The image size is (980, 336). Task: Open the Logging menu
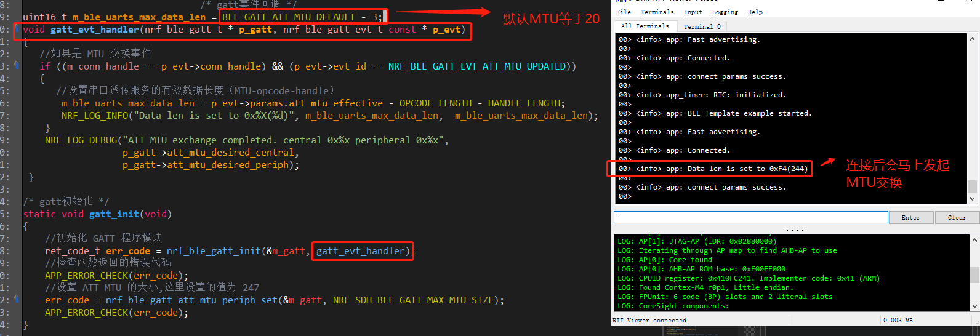(x=725, y=12)
